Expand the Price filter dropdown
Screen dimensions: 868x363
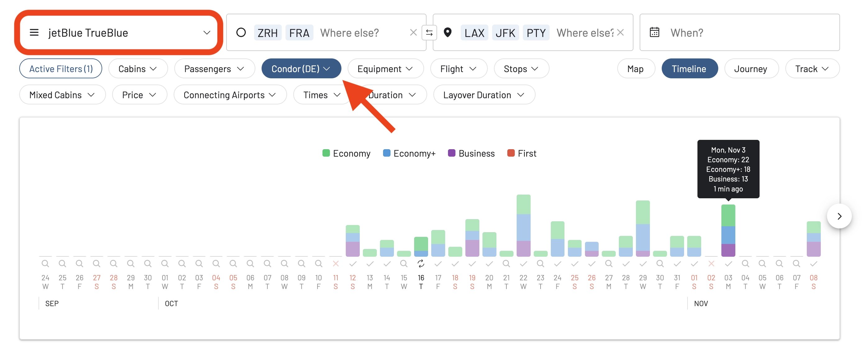(x=139, y=95)
